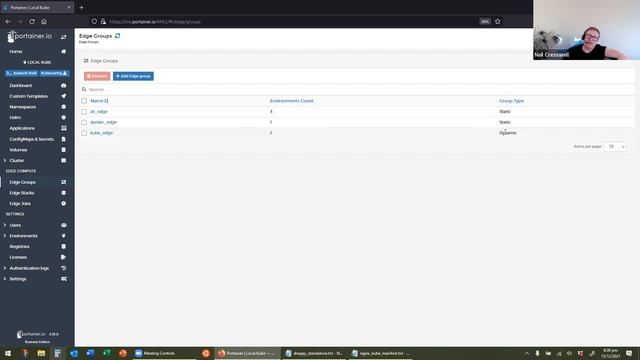Click the browser address bar URL
The width and height of the screenshot is (640, 360).
(x=155, y=22)
